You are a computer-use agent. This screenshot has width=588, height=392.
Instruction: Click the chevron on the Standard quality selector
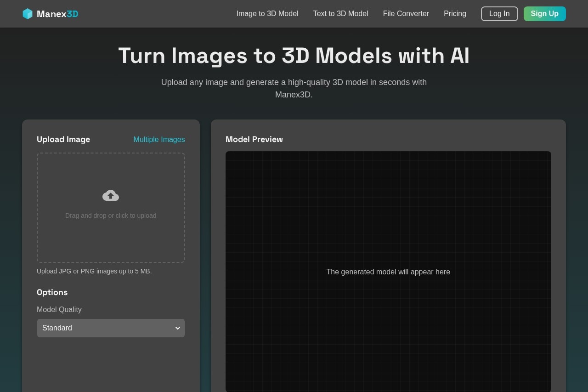click(178, 328)
